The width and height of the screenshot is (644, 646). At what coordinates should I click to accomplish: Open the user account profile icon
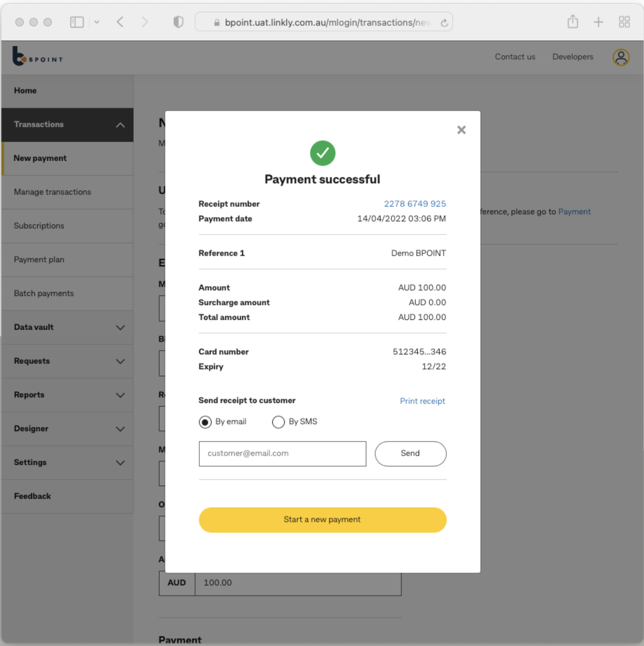(620, 57)
